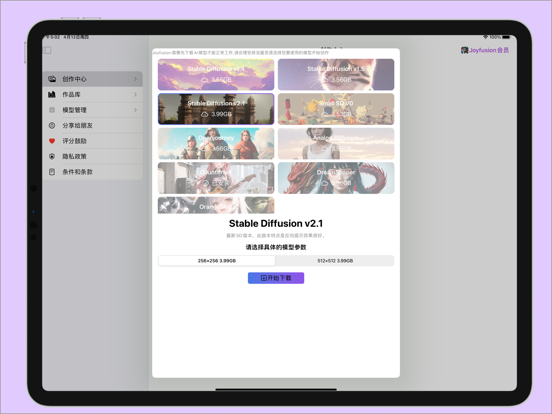Viewport: 552px width, 414px height.
Task: Click the 分享给朋友 share icon
Action: [x=52, y=125]
